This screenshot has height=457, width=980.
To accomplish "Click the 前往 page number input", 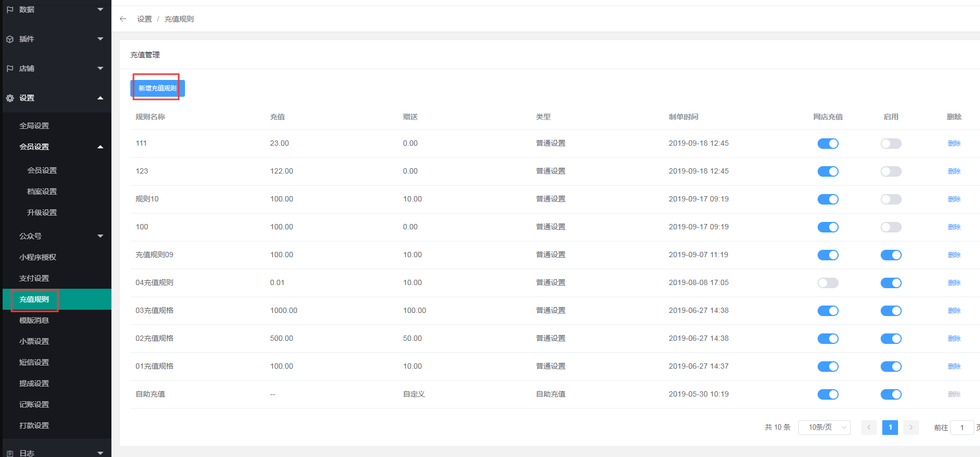I will (962, 428).
